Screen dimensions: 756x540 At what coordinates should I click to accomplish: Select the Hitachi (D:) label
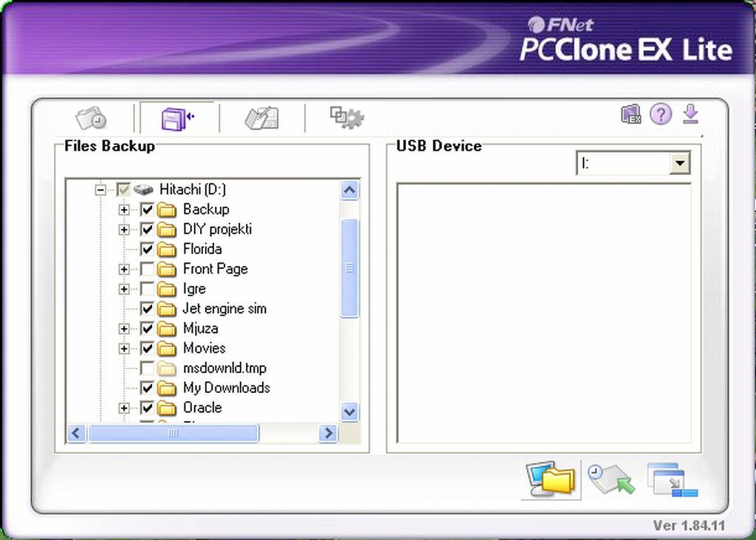click(x=193, y=190)
